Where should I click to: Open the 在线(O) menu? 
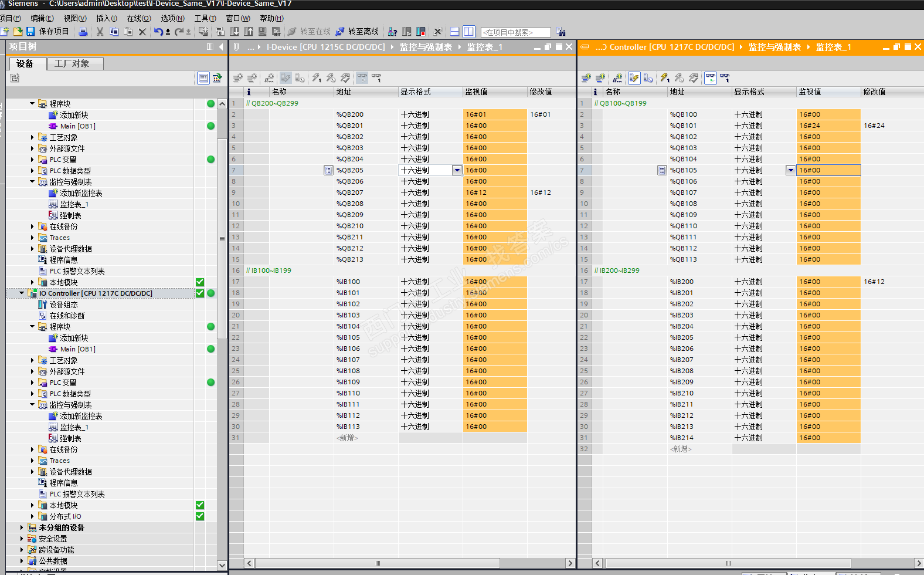138,18
